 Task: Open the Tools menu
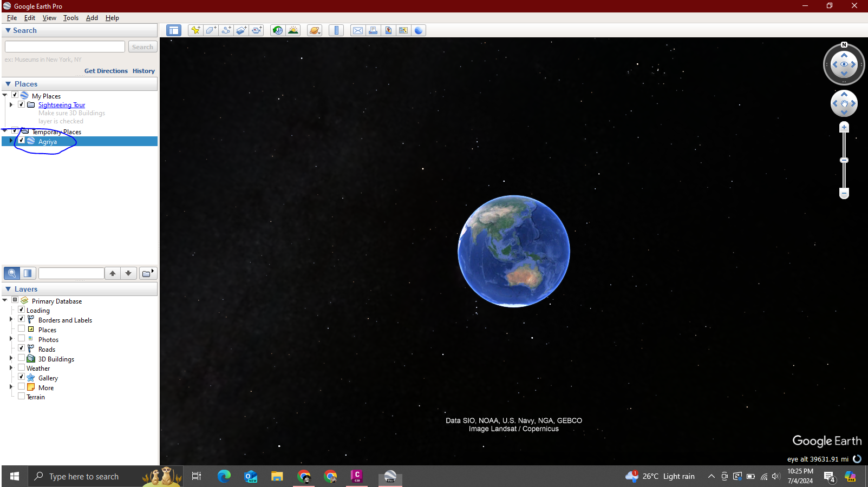click(x=70, y=18)
